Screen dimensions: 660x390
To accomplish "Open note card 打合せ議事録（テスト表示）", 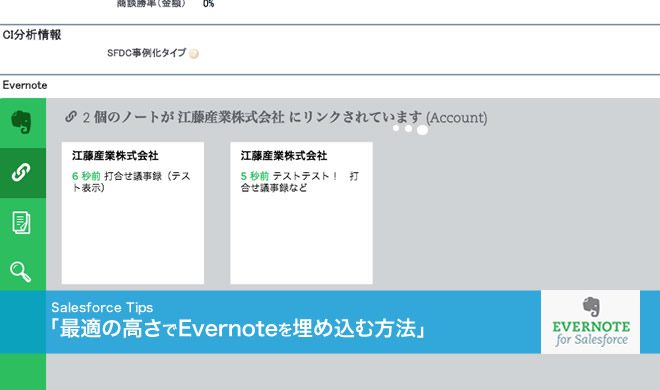I will click(x=133, y=213).
